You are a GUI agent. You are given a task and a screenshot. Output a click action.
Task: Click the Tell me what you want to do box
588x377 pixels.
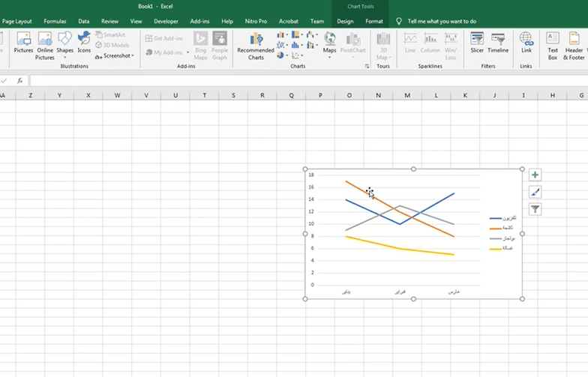point(442,21)
